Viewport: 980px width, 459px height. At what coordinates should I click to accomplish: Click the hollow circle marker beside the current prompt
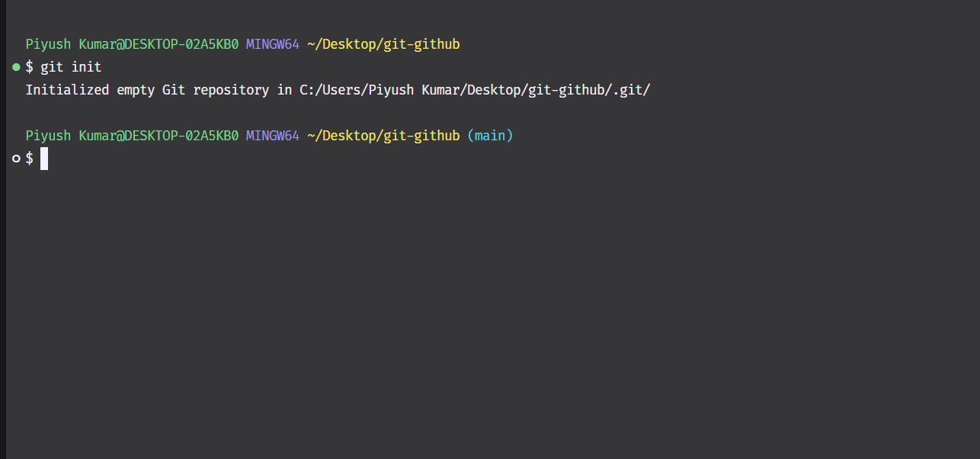tap(16, 159)
